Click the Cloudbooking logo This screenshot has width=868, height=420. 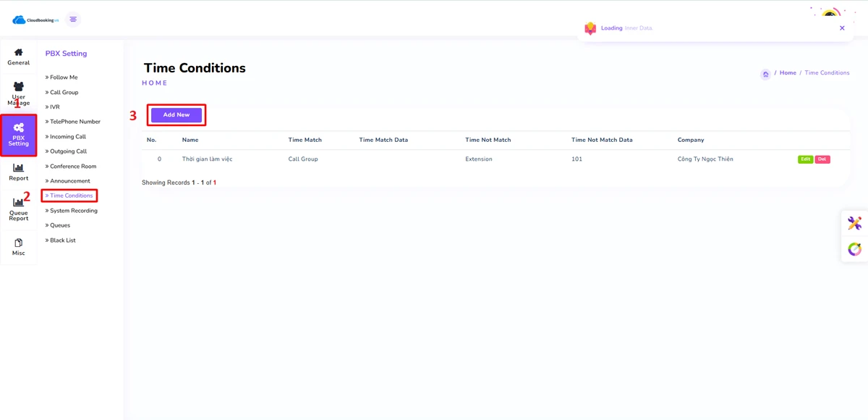coord(35,20)
